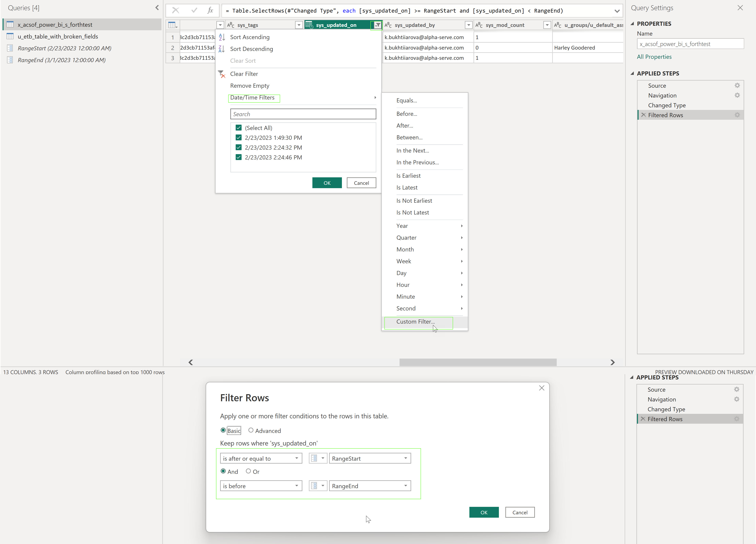Click the Source step gear icon in top panel
756x544 pixels.
coord(737,86)
